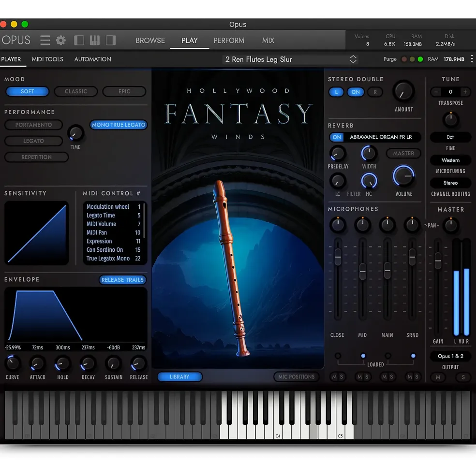Toggle Mono True Legato

119,125
